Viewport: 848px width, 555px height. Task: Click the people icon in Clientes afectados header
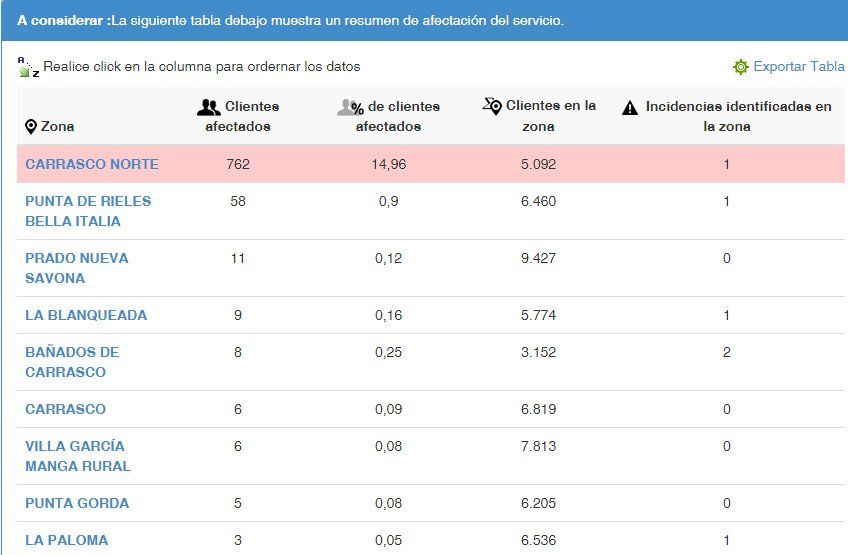click(208, 107)
